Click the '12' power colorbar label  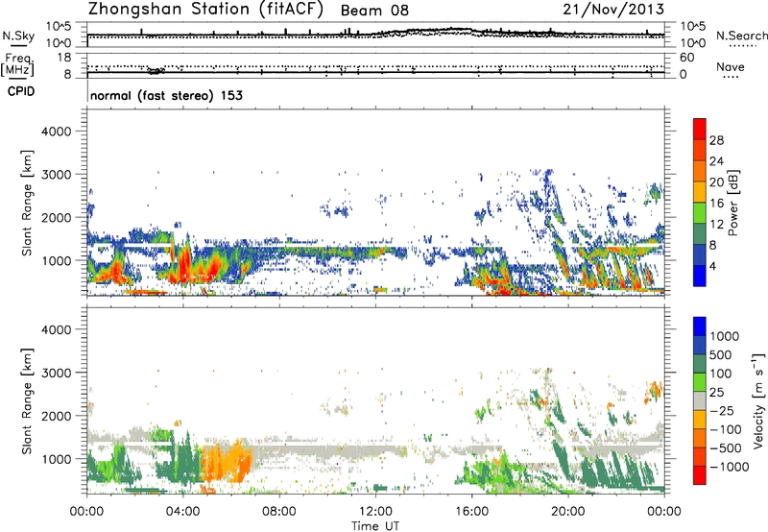tap(716, 225)
